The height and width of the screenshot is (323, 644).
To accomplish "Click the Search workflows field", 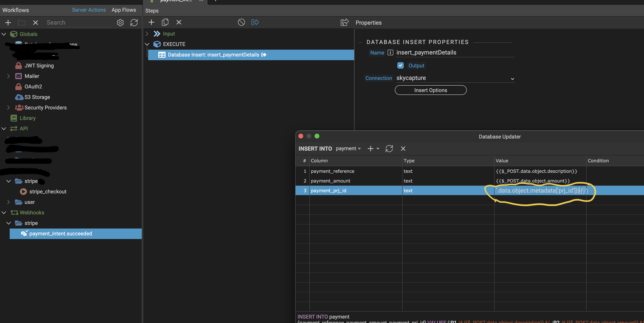I will [79, 23].
